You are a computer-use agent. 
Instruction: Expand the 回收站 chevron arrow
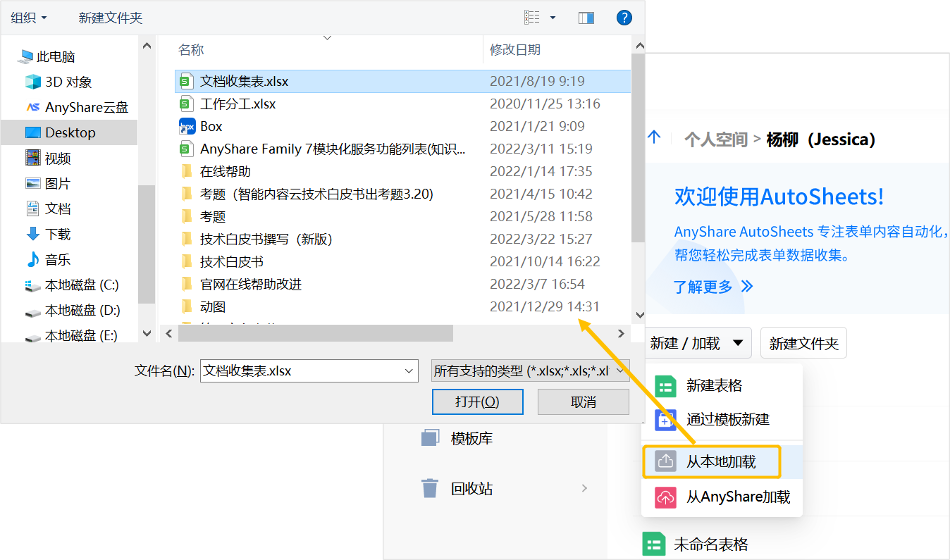(x=584, y=488)
